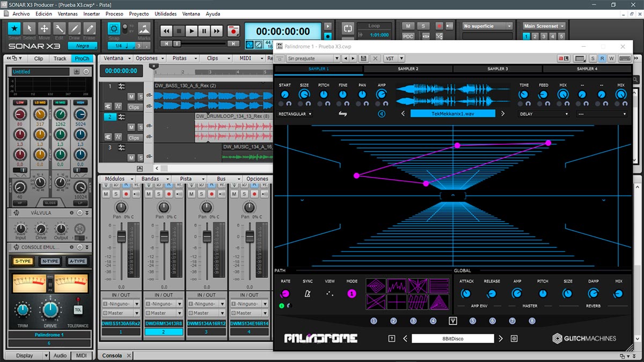Viewport: 644px width, 362px height.
Task: Choose the horizontal lines path shape
Action: coord(440,286)
